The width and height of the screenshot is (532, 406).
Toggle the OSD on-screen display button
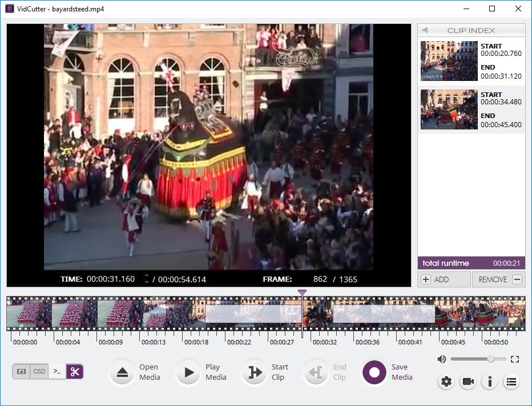[x=39, y=371]
